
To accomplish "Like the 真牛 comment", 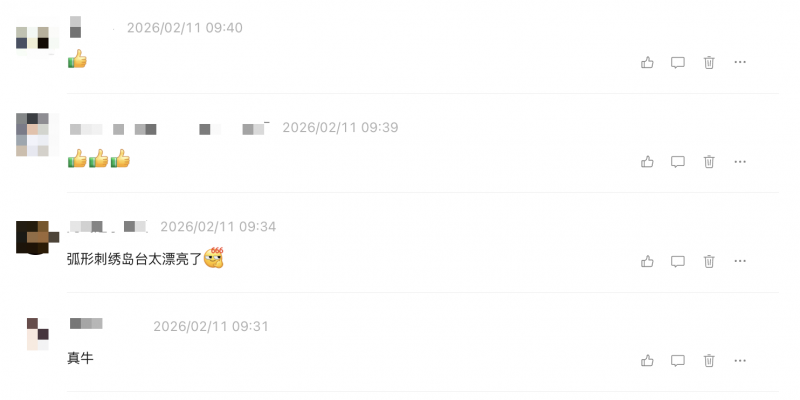I will (647, 361).
